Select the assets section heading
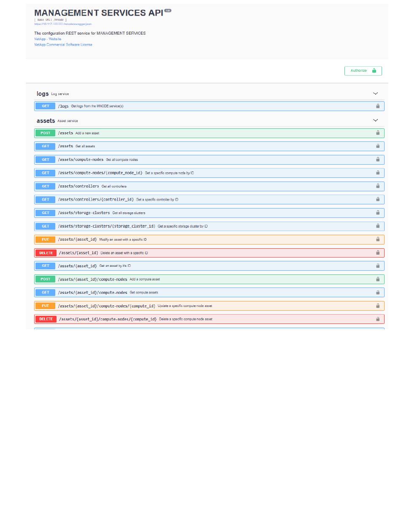This screenshot has width=401, height=532. click(x=46, y=121)
